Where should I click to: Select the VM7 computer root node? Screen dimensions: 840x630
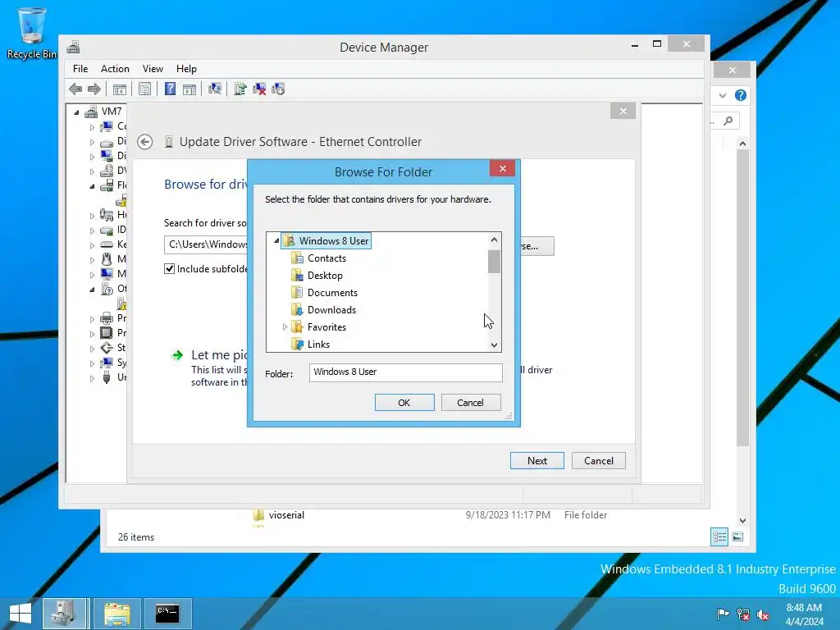(112, 112)
